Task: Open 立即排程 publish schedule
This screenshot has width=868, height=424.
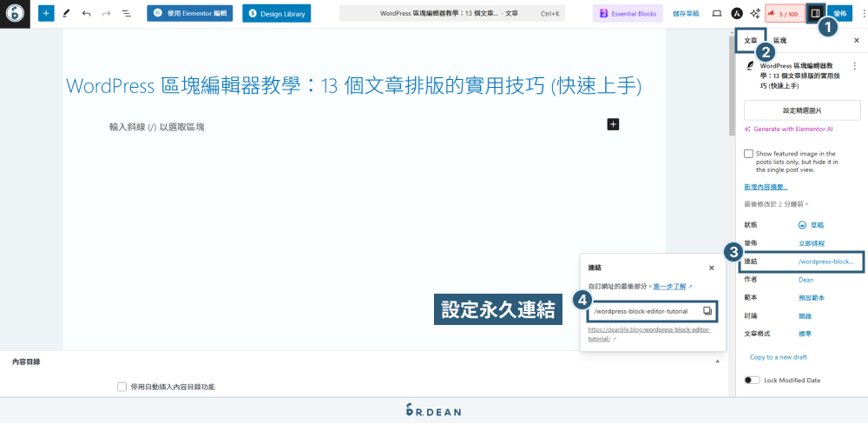Action: point(812,243)
